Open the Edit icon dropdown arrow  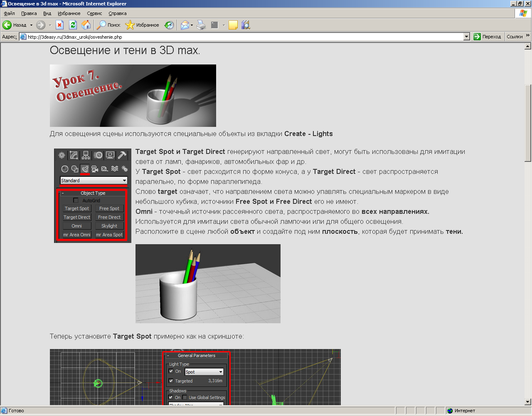(x=224, y=25)
